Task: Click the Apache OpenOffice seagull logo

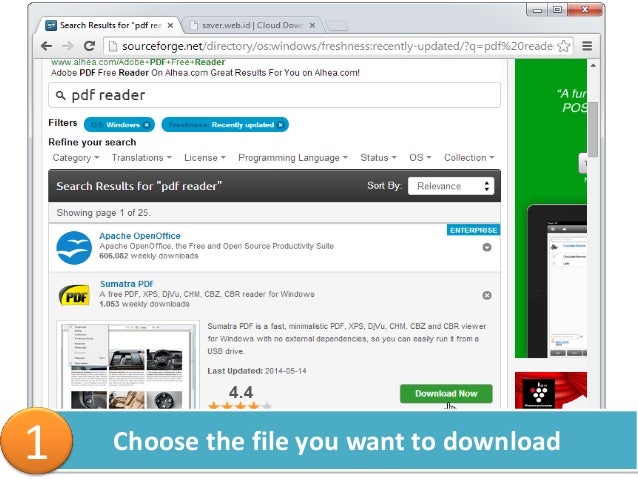Action: click(74, 248)
